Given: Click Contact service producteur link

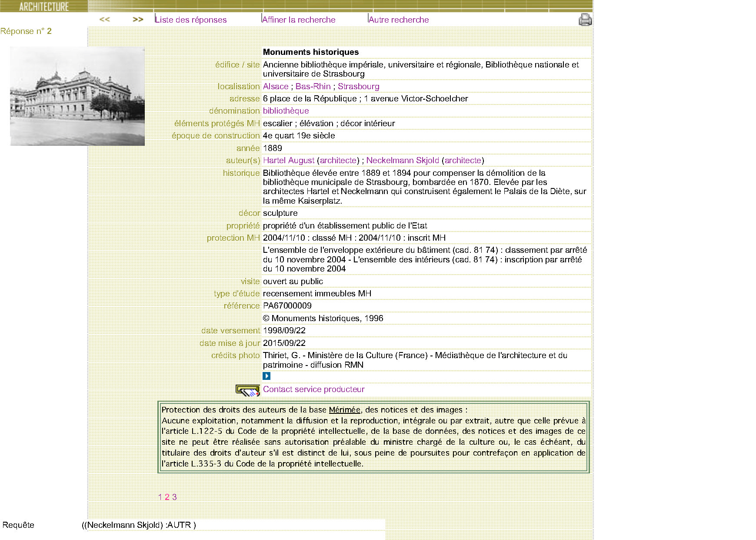Looking at the screenshot, I should (313, 389).
